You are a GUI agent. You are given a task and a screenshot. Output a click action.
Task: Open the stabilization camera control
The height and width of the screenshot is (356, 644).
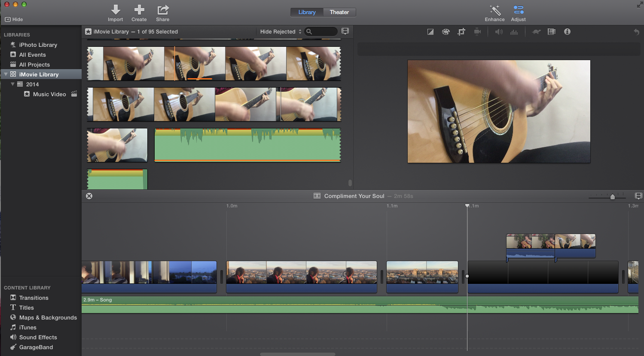(x=477, y=32)
